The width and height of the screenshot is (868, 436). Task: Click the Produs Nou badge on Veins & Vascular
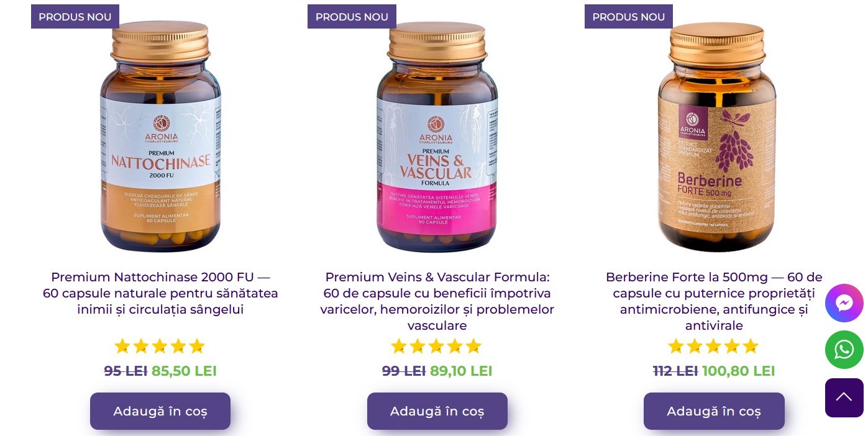pos(352,17)
